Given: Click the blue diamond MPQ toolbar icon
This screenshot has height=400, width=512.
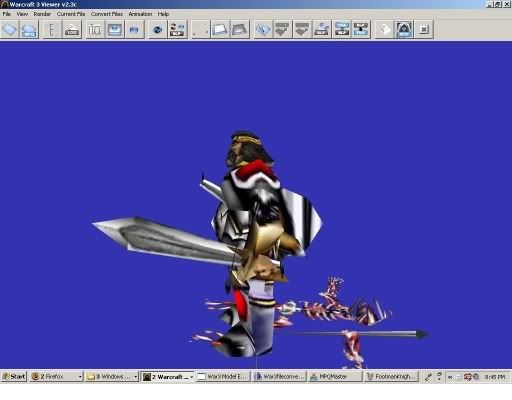Looking at the screenshot, I should tap(29, 29).
